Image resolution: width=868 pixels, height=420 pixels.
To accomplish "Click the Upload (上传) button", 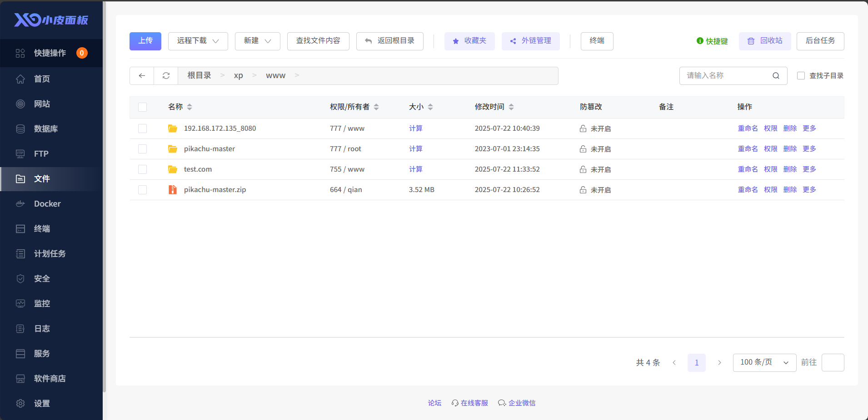I will (145, 41).
